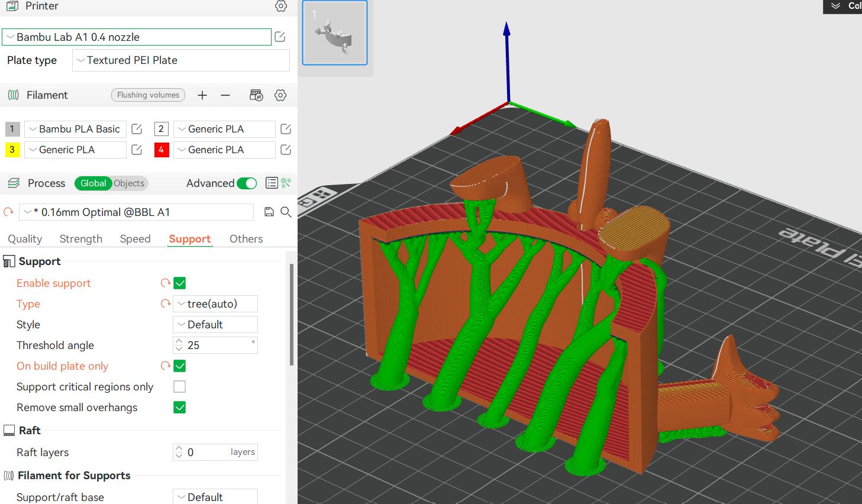Edit the filament 2 preset

click(286, 129)
